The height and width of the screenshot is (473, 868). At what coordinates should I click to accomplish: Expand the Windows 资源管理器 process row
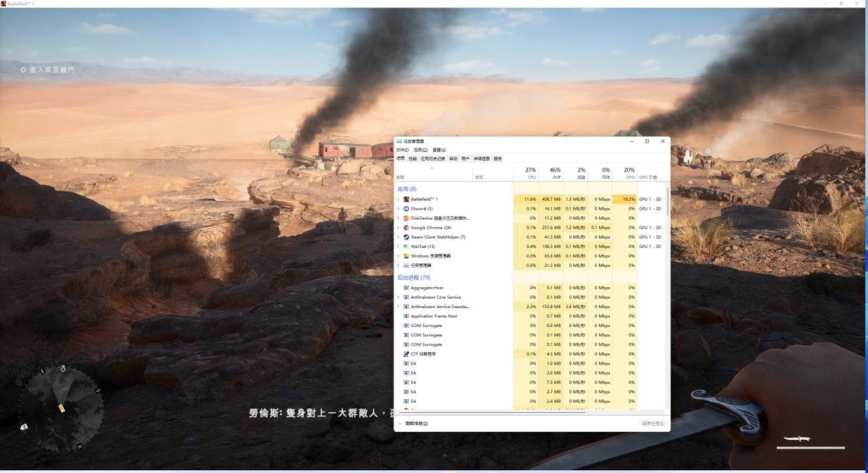[398, 255]
